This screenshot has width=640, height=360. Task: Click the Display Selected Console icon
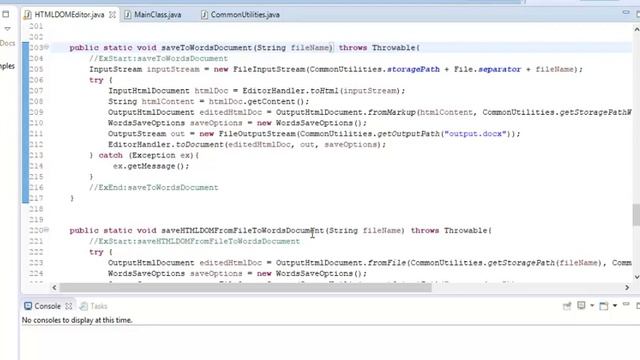[x=581, y=305]
